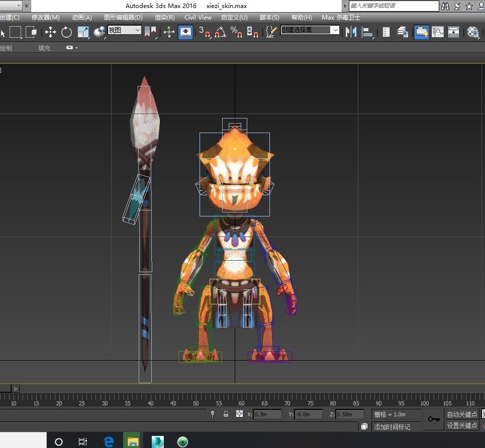Click the Mirror tool icon
485x448 pixels.
[351, 32]
